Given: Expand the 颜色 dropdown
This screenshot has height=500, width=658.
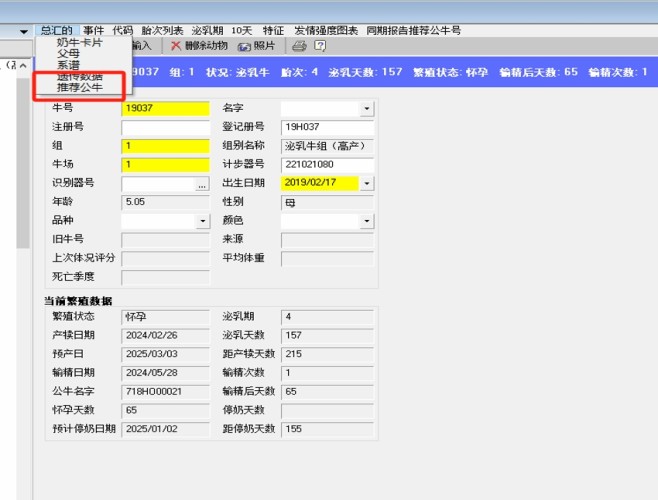Looking at the screenshot, I should click(x=367, y=221).
